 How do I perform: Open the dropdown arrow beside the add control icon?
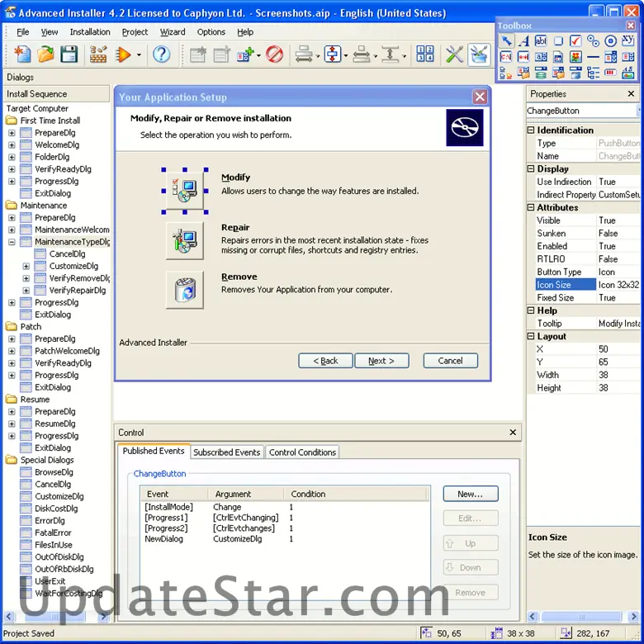tap(258, 54)
